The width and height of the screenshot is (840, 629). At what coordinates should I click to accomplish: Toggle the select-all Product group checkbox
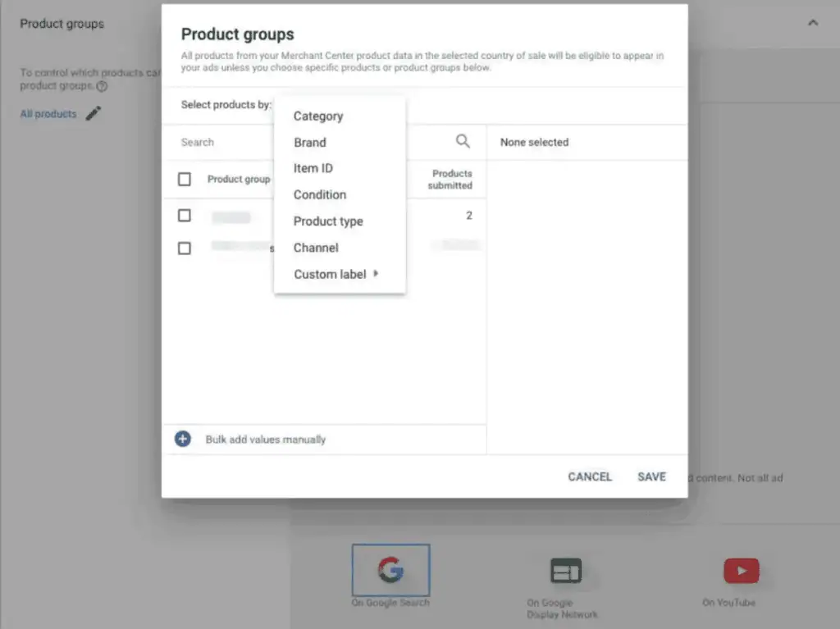[185, 179]
